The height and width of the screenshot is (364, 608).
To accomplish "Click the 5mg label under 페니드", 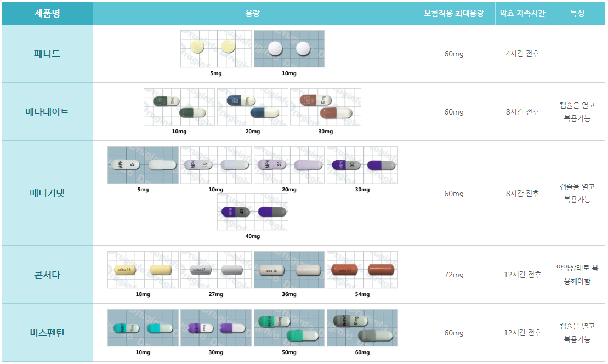I will click(x=216, y=73).
